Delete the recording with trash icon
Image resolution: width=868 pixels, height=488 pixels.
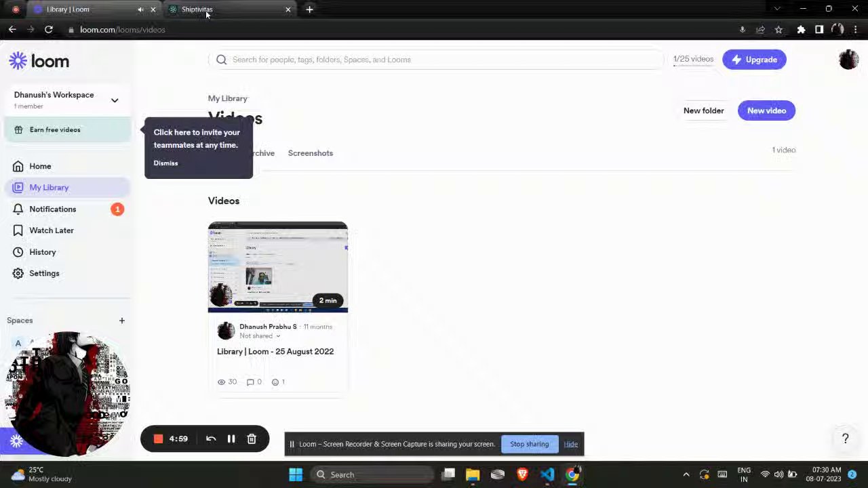tap(252, 439)
